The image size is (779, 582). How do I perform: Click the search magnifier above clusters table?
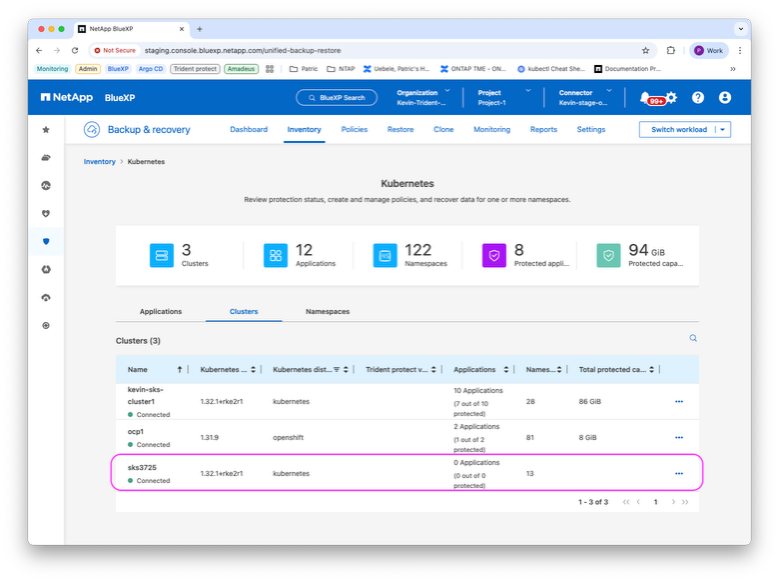coord(693,338)
